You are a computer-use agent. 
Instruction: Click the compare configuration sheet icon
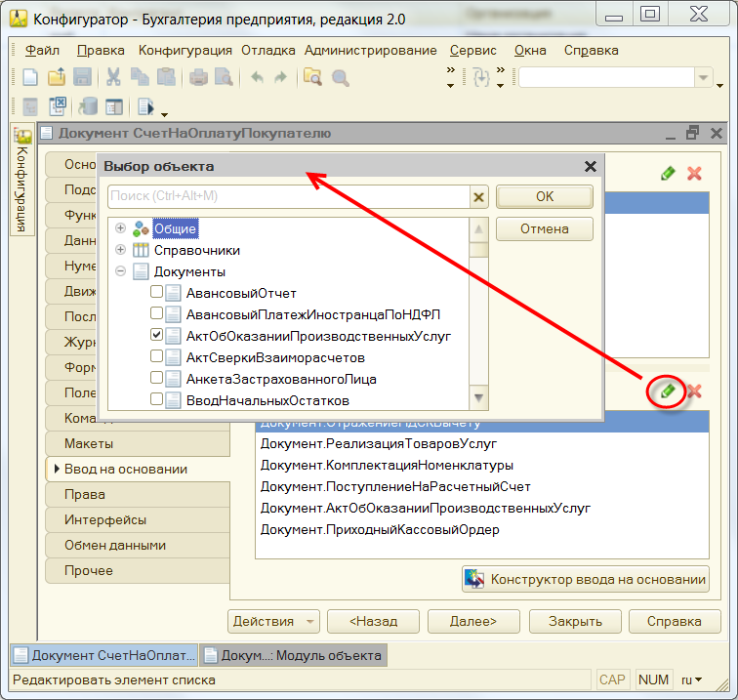tap(58, 106)
